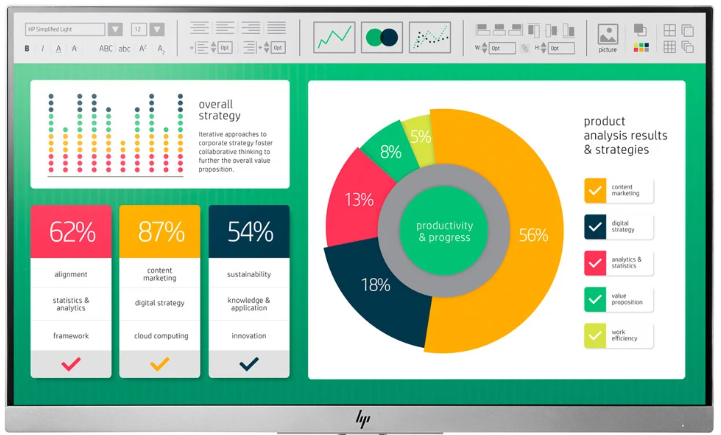The height and width of the screenshot is (435, 721).
Task: Apply superscript formatting
Action: click(x=143, y=48)
